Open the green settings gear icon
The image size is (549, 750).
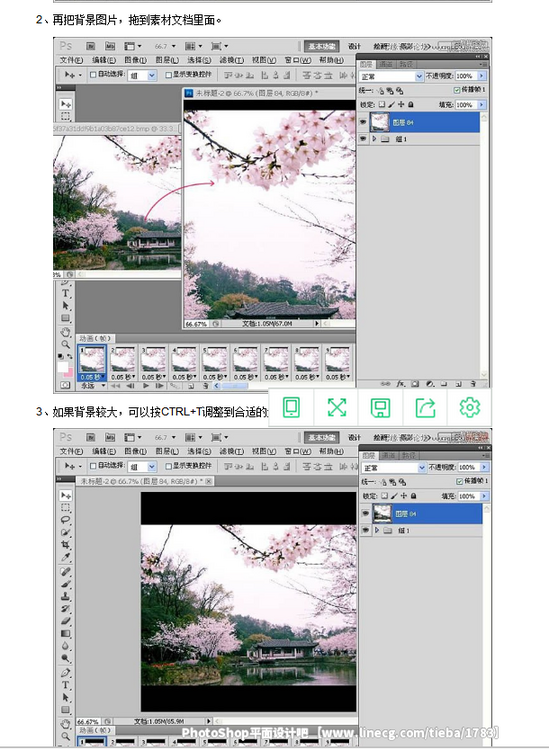(470, 408)
